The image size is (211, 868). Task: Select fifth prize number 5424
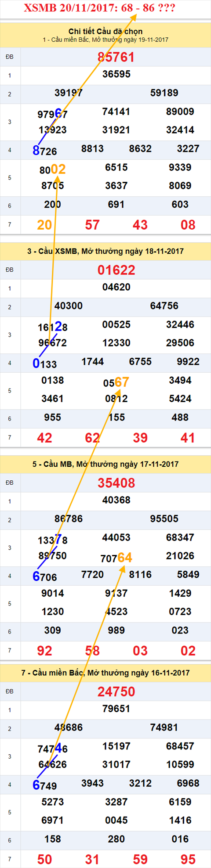click(x=180, y=399)
